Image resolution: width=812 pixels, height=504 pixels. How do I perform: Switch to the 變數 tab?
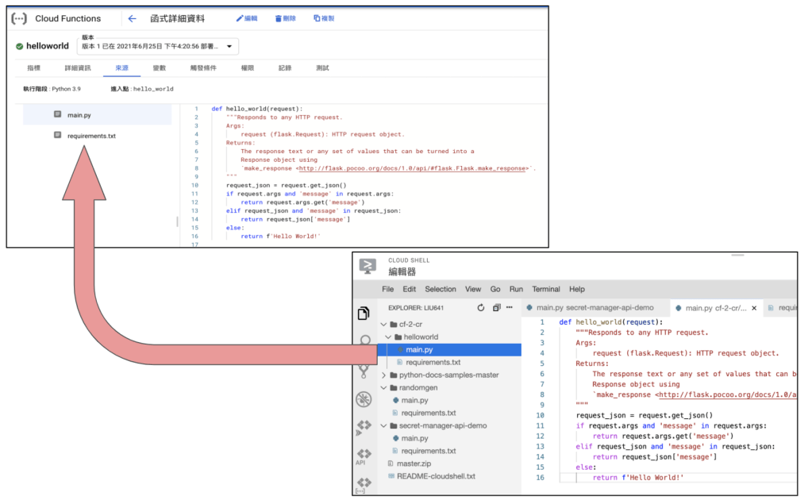click(160, 68)
